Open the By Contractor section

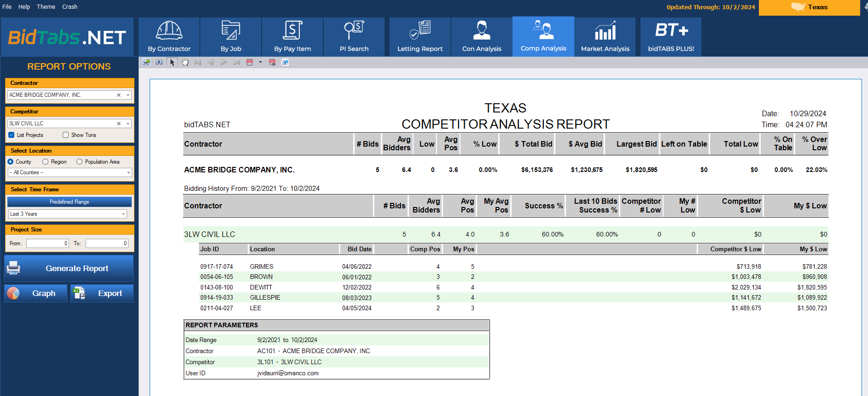point(169,37)
